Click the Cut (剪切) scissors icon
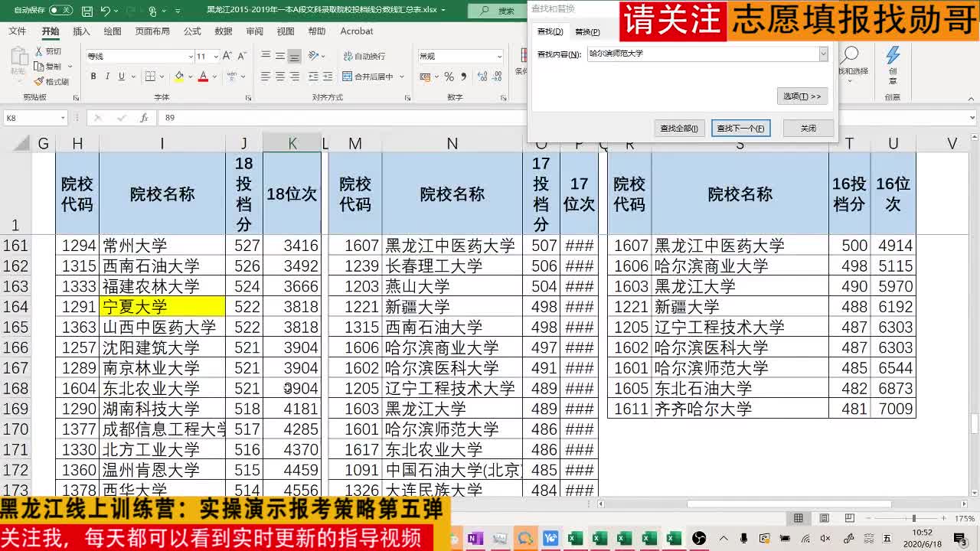 click(x=38, y=51)
